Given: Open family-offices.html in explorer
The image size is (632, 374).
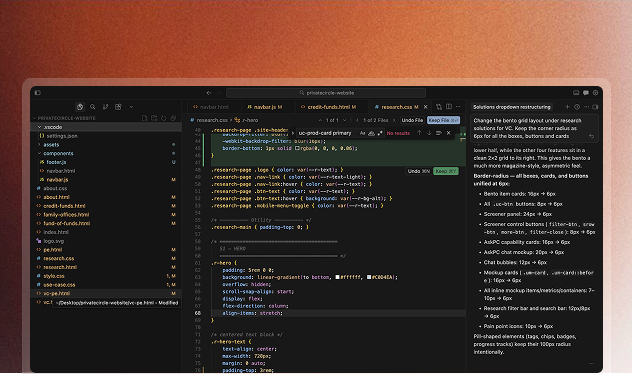Looking at the screenshot, I should pos(106,215).
